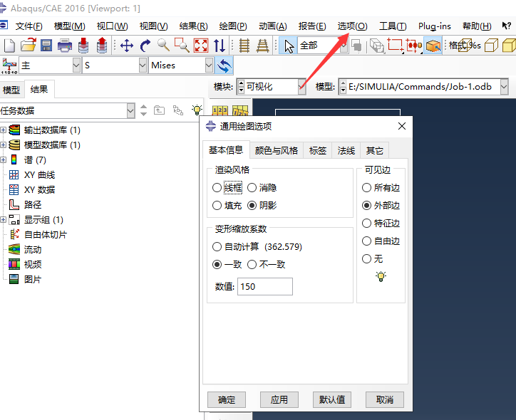This screenshot has height=420, width=516.
Task: Select 消隐 render style radio button
Action: 252,188
